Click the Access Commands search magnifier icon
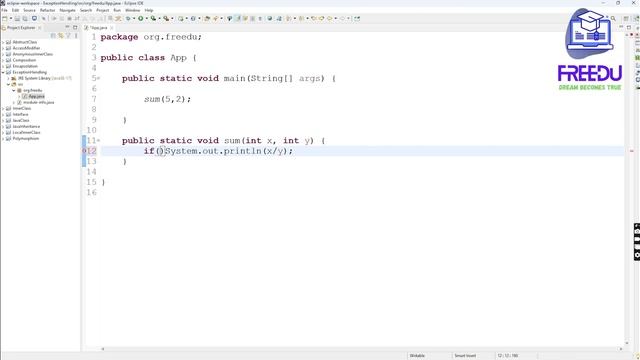The image size is (640, 360). (613, 18)
